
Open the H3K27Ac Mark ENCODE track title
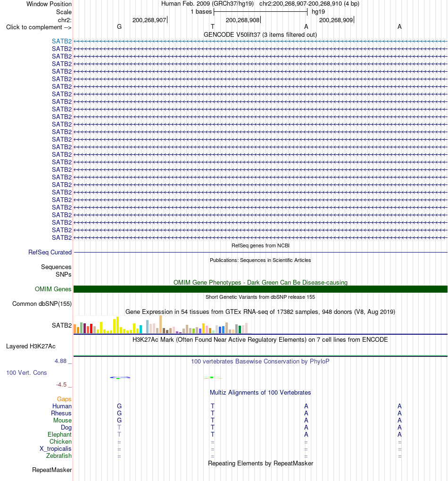260,339
